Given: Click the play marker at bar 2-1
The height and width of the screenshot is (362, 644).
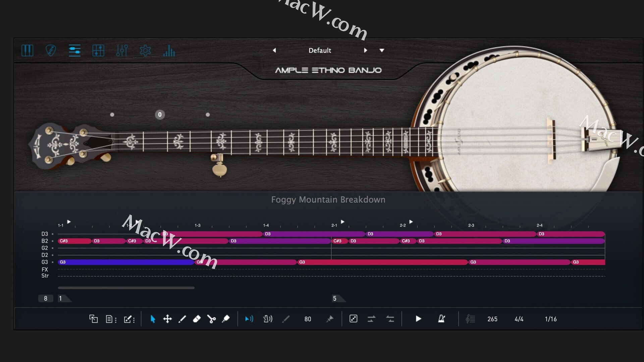Looking at the screenshot, I should [342, 222].
